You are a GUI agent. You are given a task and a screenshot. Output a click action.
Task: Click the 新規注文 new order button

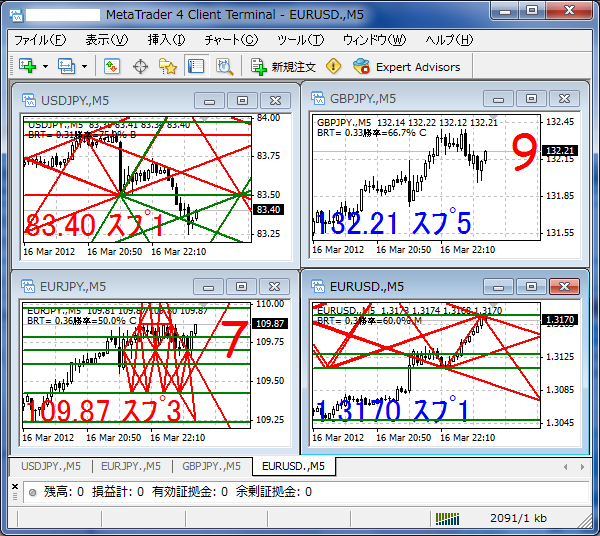click(x=284, y=67)
